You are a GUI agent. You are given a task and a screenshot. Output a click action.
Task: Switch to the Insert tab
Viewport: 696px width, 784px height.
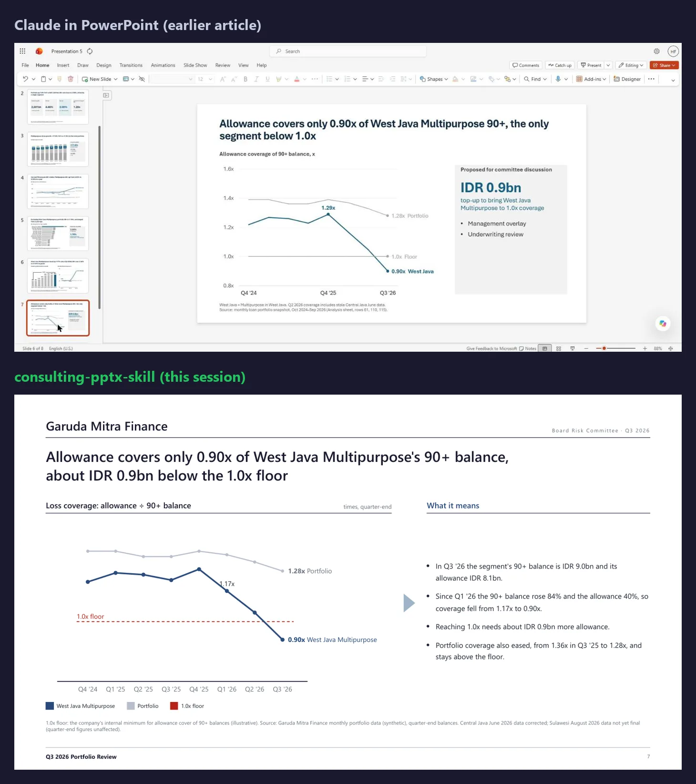(x=63, y=65)
